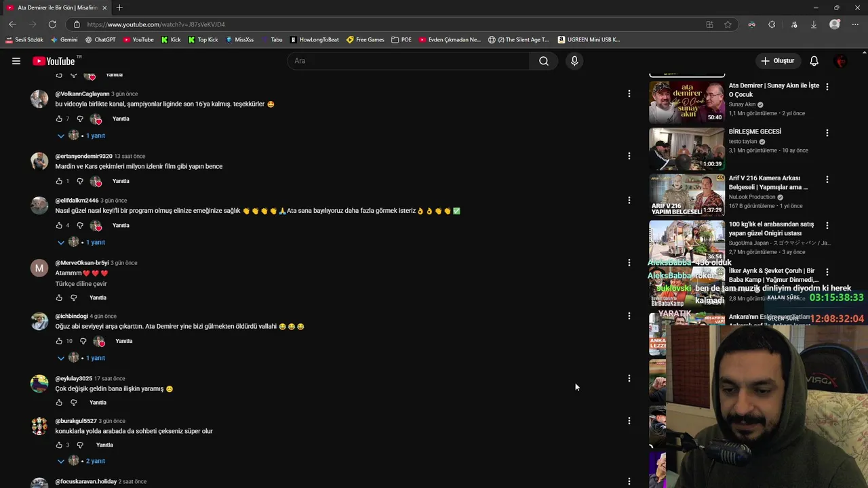The width and height of the screenshot is (868, 488).
Task: Open more options for MerveOksan-br5yi's comment
Action: click(x=629, y=262)
